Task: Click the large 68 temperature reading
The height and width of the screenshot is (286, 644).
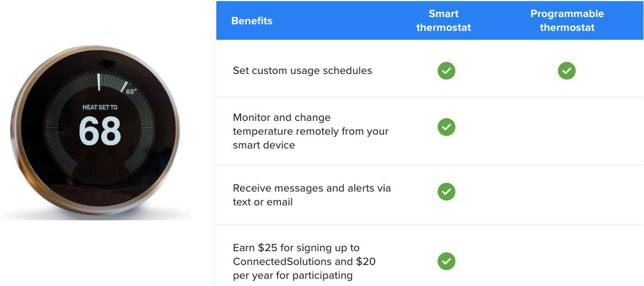Action: click(100, 131)
